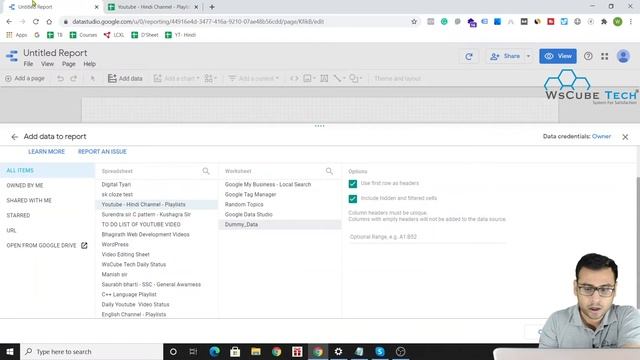Open the File menu
The image size is (640, 360).
(28, 64)
